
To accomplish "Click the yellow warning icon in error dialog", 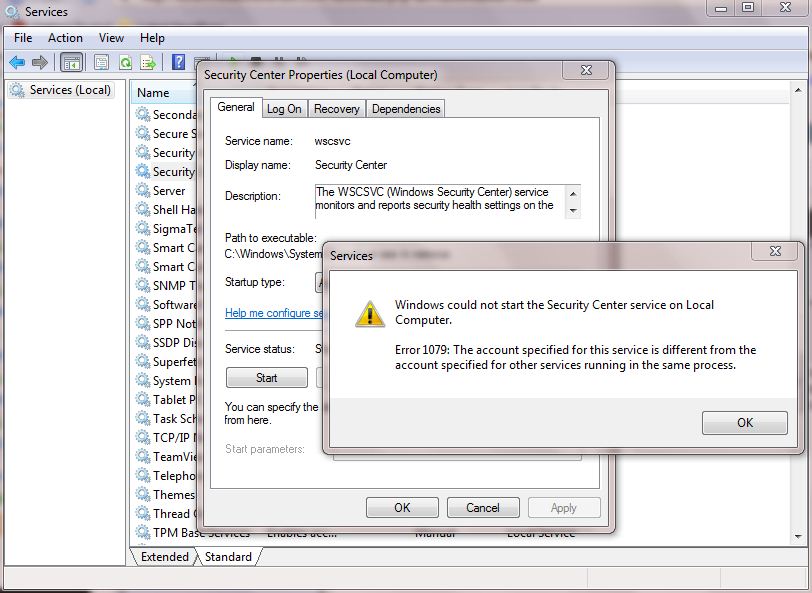I will tap(370, 314).
